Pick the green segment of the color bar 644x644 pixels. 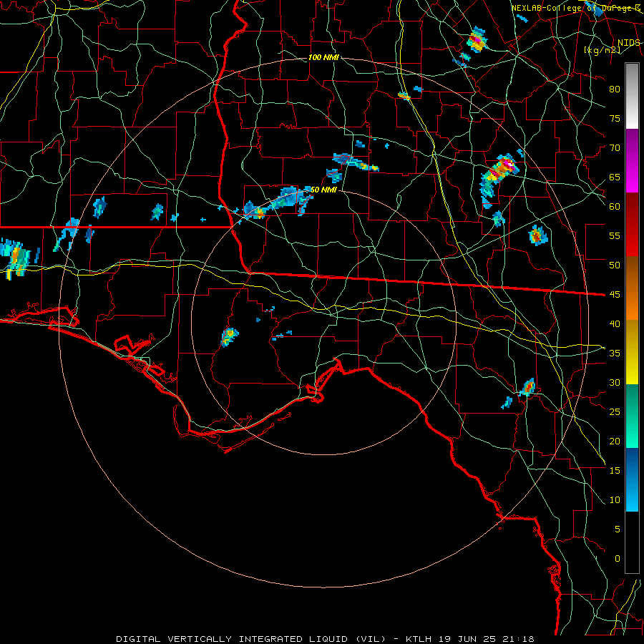[x=632, y=416]
